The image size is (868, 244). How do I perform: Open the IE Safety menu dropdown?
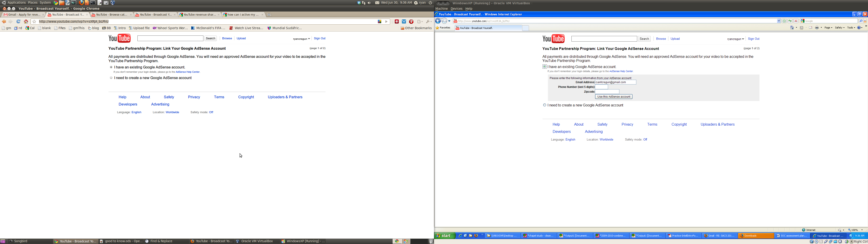coord(840,28)
